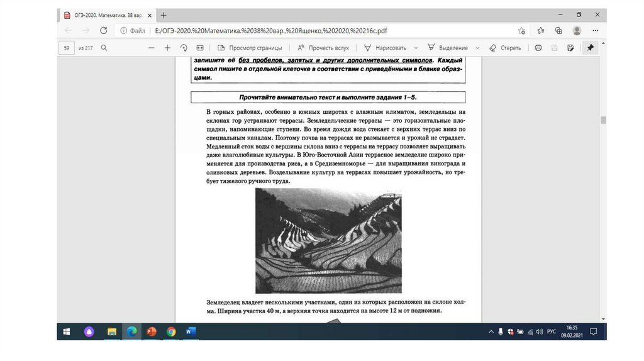Open Просмотр страницы view options

pos(250,48)
